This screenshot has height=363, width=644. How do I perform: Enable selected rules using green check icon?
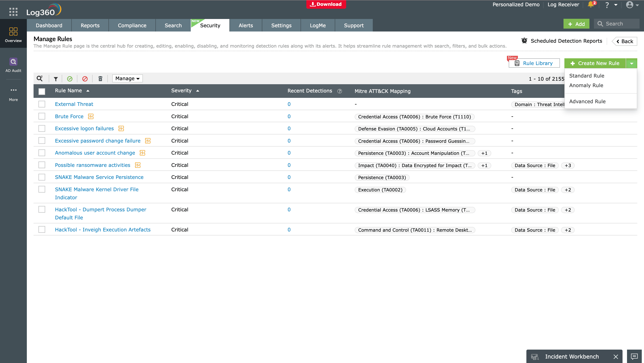(70, 79)
